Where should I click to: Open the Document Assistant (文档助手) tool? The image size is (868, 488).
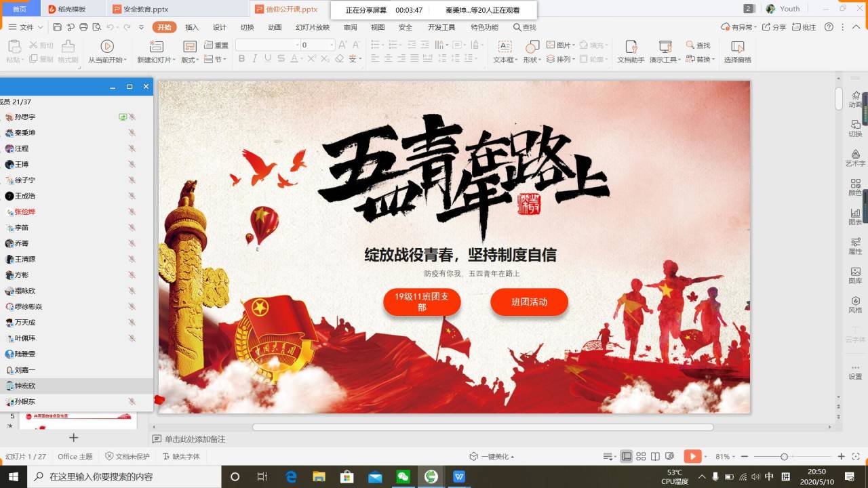click(631, 46)
